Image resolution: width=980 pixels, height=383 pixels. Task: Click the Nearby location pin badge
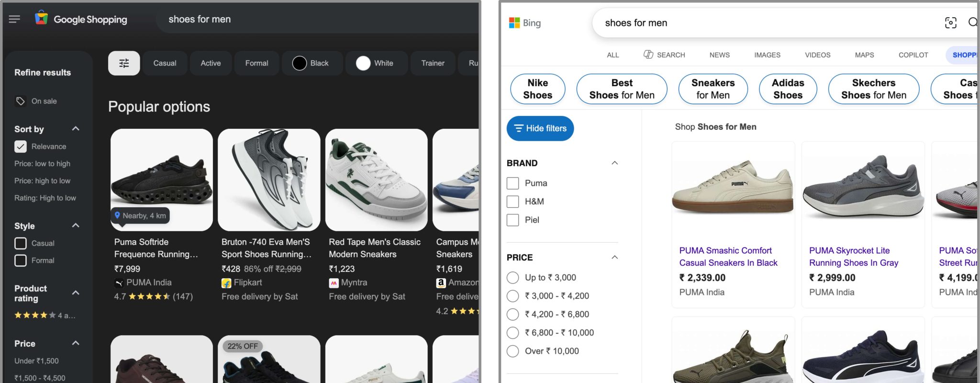140,215
